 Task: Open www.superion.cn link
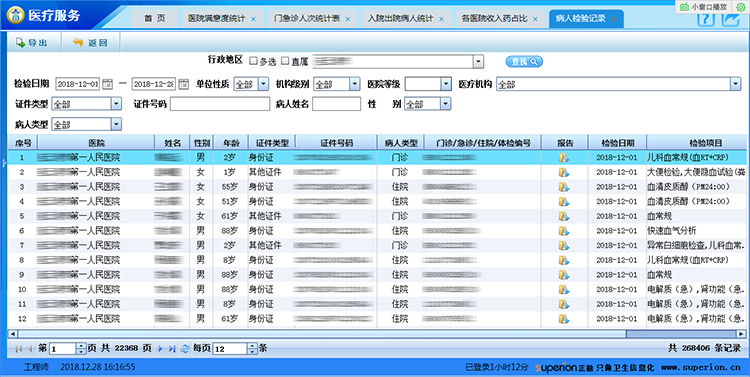click(701, 367)
